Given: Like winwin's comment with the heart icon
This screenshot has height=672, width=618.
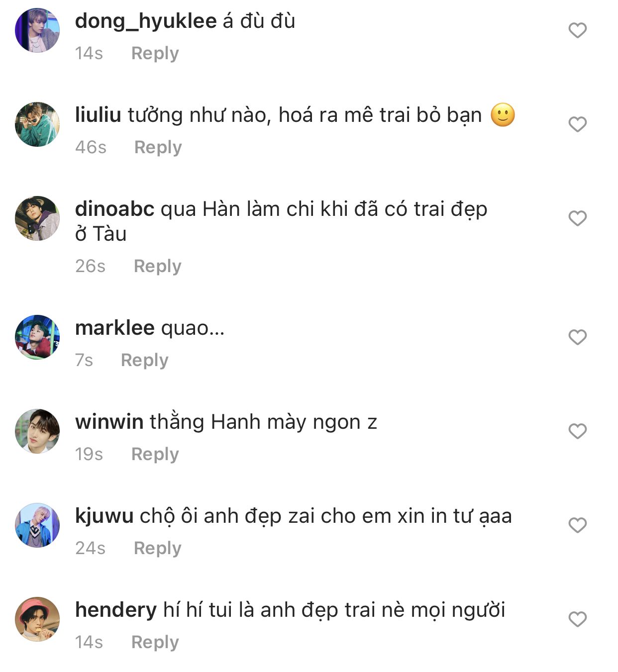Looking at the screenshot, I should click(577, 431).
